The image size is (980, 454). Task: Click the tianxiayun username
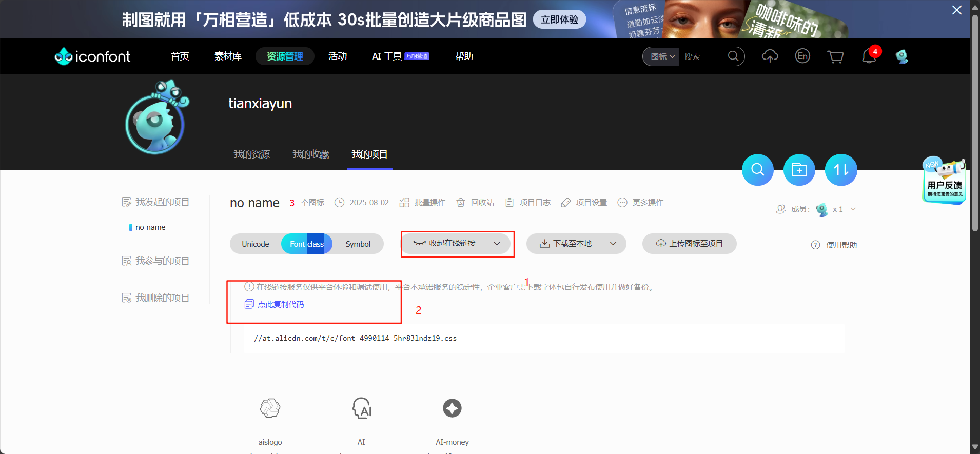pos(260,104)
